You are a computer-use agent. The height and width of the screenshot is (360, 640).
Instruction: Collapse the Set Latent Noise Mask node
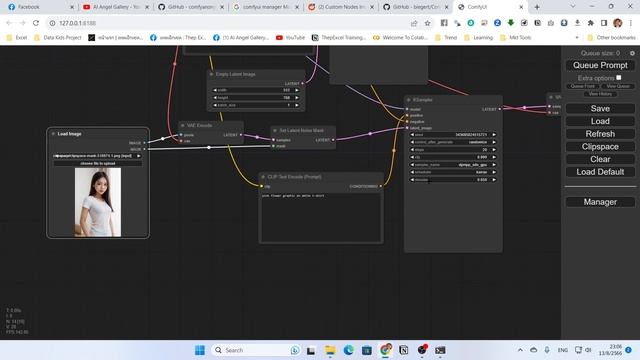(275, 131)
